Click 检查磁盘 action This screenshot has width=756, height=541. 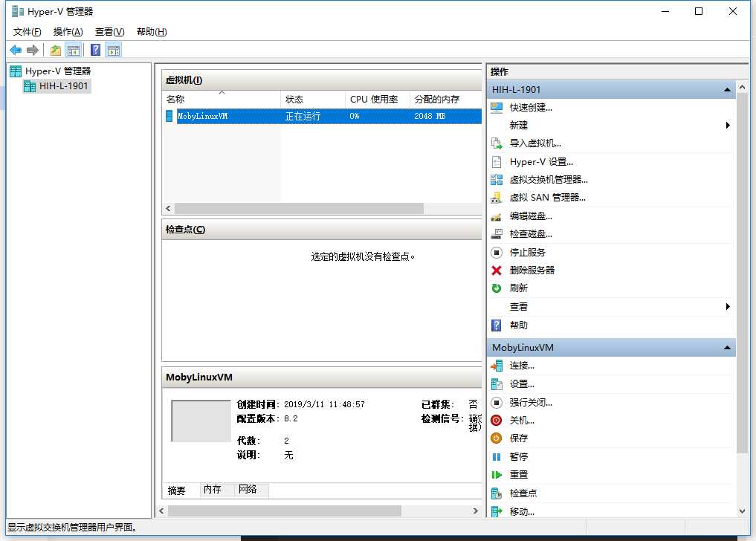pos(530,234)
